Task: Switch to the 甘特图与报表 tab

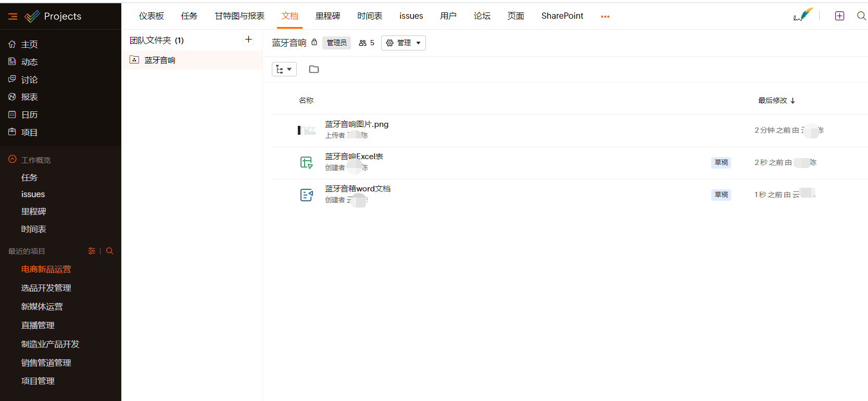Action: (x=240, y=16)
